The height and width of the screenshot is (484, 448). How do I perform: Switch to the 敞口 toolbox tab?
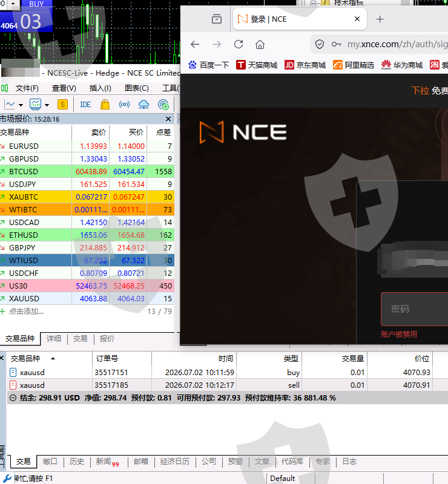click(x=50, y=462)
